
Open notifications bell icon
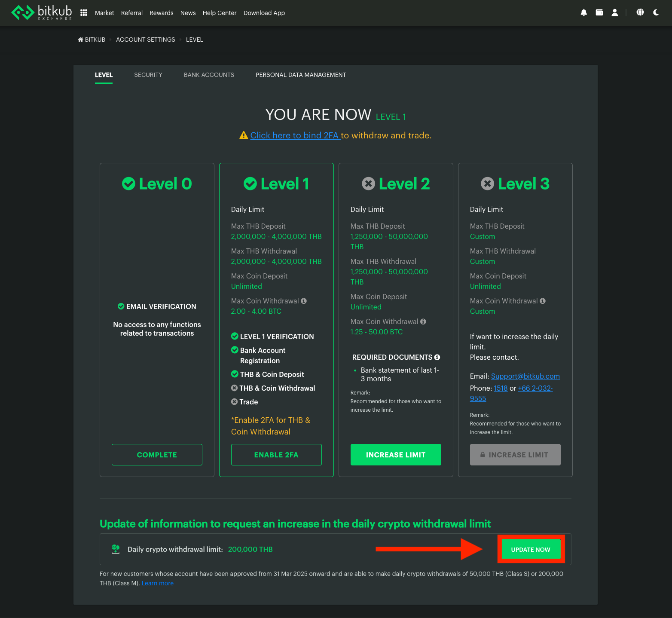pyautogui.click(x=583, y=12)
